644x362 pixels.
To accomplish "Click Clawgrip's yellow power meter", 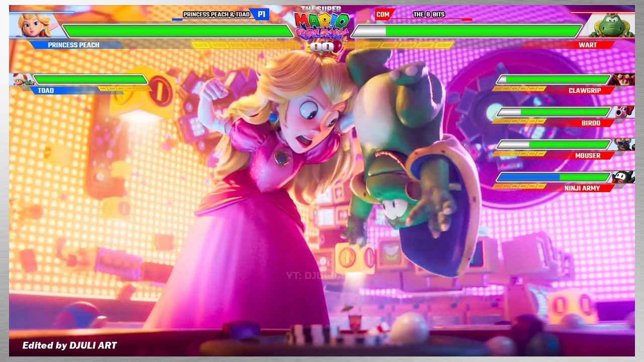I will point(519,88).
